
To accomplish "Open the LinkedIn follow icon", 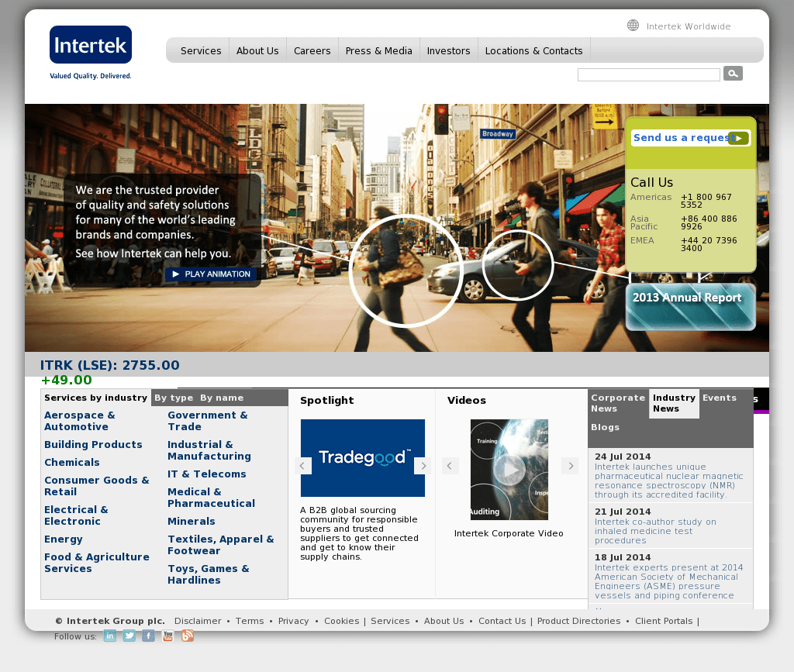I will click(x=110, y=636).
